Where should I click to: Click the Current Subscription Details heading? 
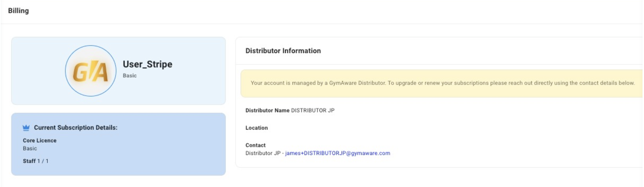tap(76, 128)
